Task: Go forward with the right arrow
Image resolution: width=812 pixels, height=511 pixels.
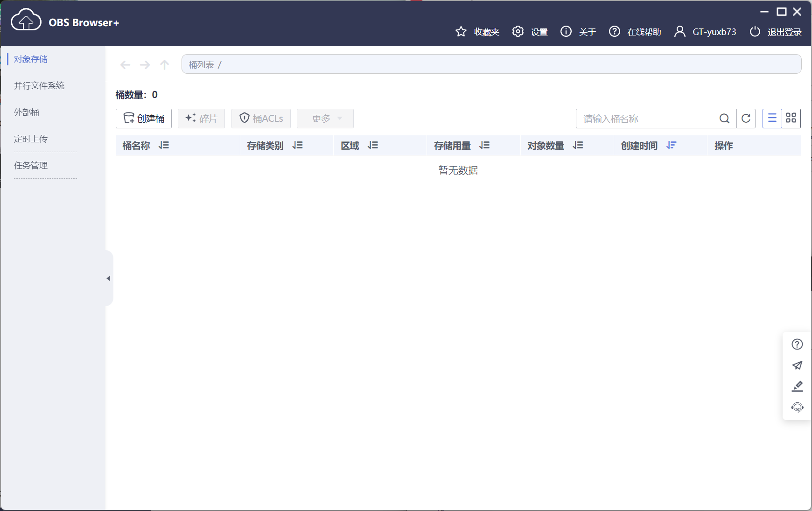Action: pyautogui.click(x=145, y=65)
